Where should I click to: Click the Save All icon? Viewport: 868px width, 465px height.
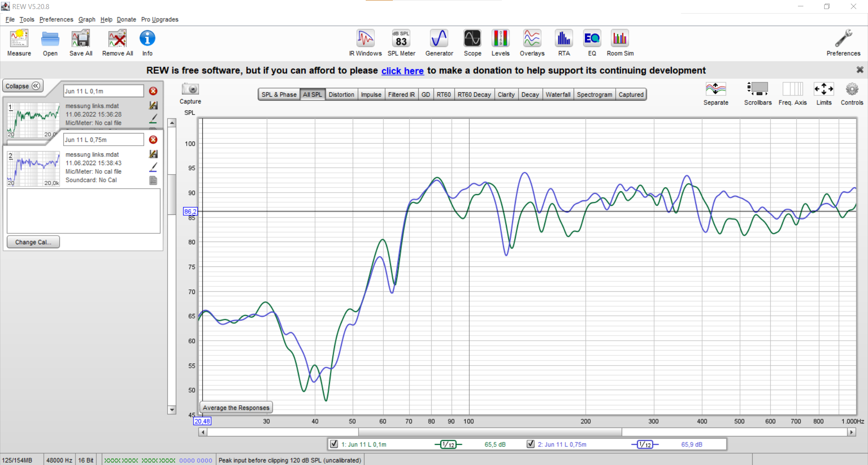tap(81, 43)
